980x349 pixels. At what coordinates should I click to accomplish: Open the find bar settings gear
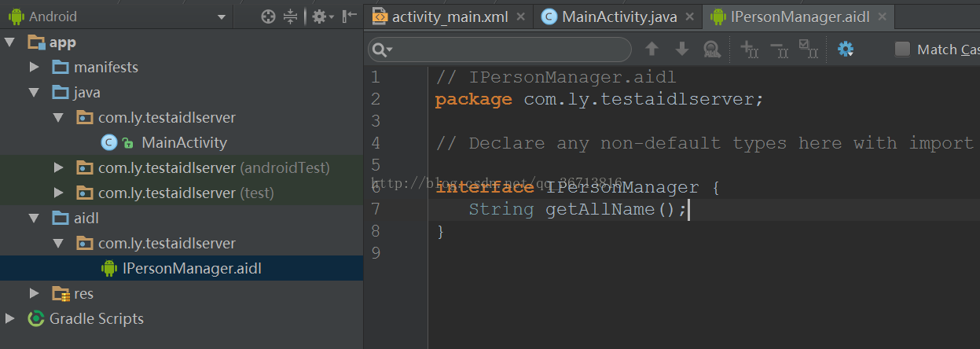click(x=846, y=50)
